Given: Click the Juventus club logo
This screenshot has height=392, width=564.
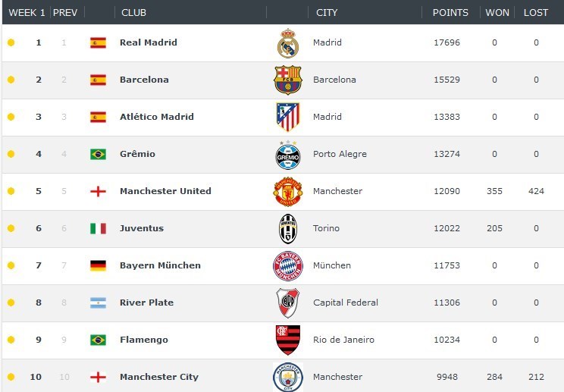Looking at the screenshot, I should click(288, 229).
